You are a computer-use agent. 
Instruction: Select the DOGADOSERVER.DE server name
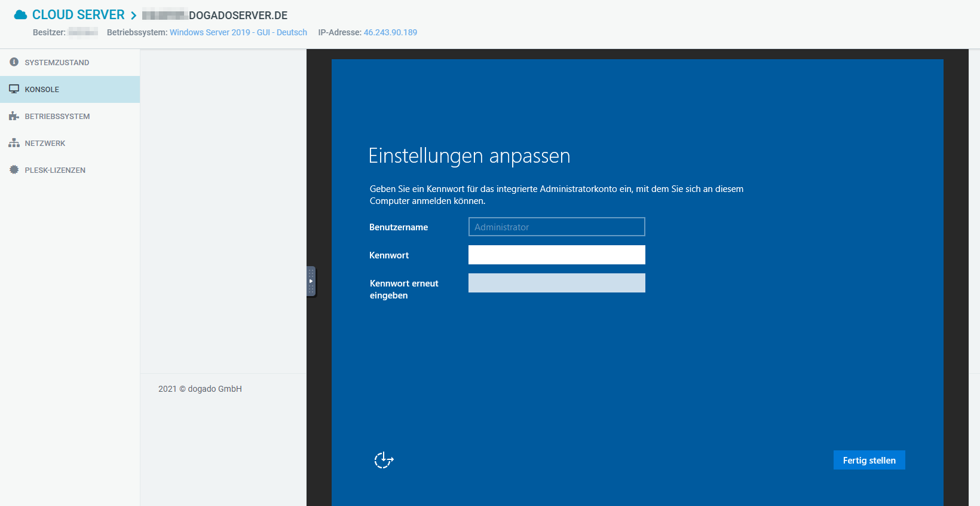click(238, 16)
